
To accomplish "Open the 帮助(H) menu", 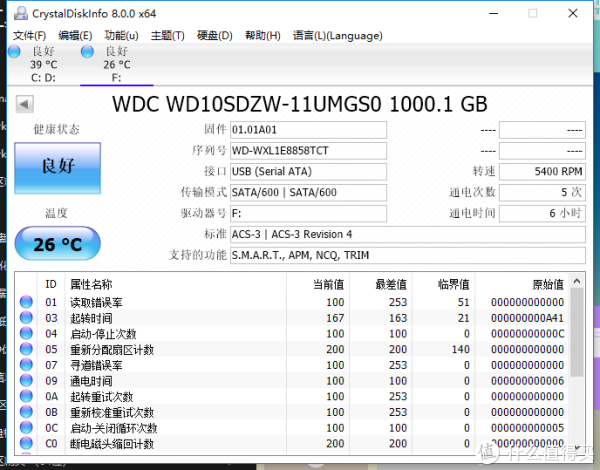I will click(262, 36).
